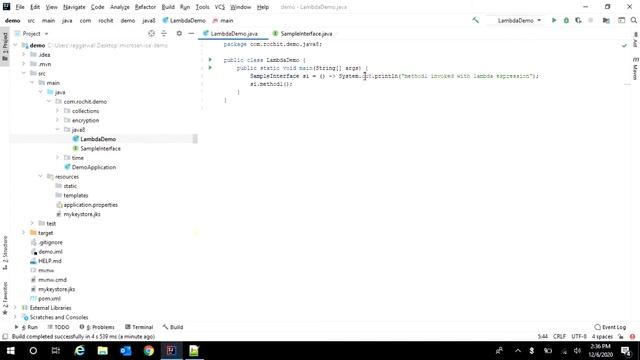640x360 pixels.
Task: Select DemoApplication in project tree
Action: (93, 167)
